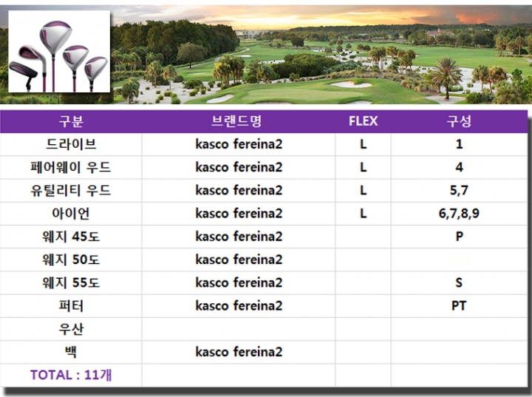The image size is (532, 397).
Task: Click the 구분 column header
Action: pos(71,121)
